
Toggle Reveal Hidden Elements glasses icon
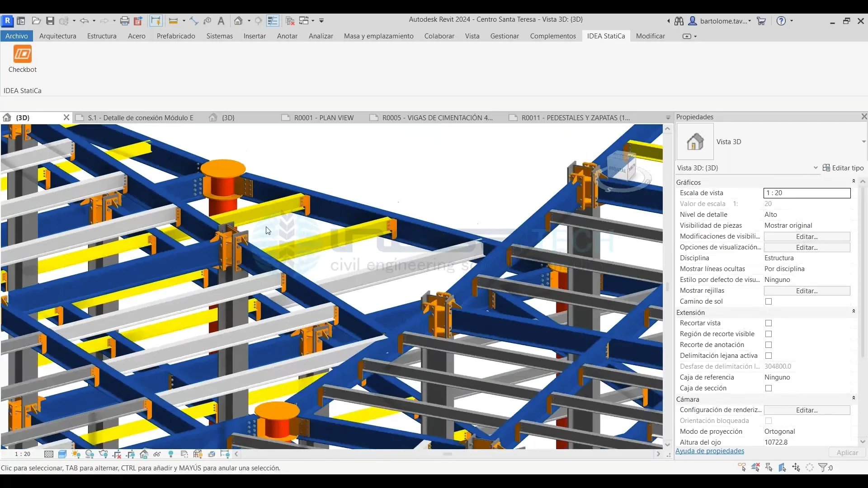[x=157, y=454]
